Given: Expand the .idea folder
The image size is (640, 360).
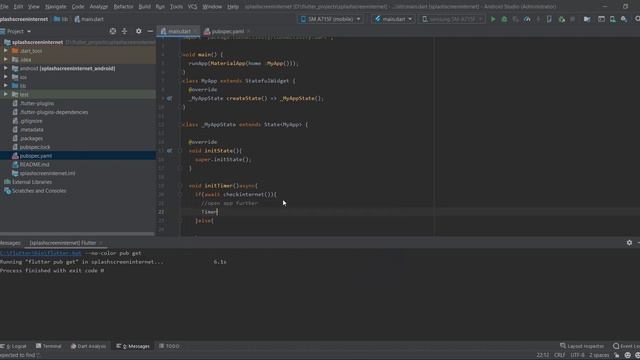Looking at the screenshot, I should coord(6,60).
